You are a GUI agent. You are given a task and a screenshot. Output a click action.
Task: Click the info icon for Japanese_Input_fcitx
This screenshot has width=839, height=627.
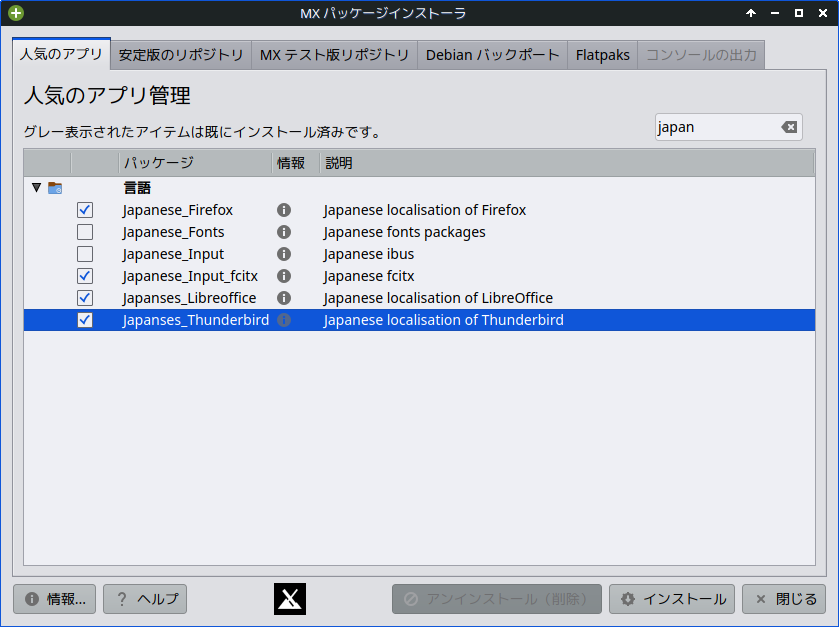[284, 276]
